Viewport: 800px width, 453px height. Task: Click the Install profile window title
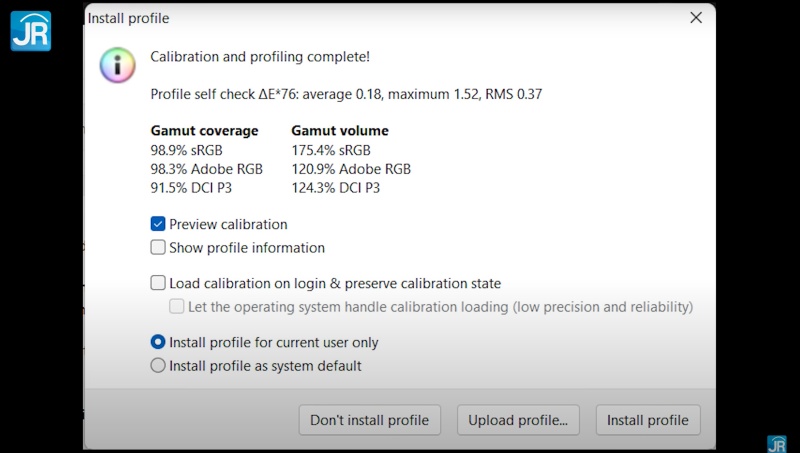pyautogui.click(x=128, y=17)
